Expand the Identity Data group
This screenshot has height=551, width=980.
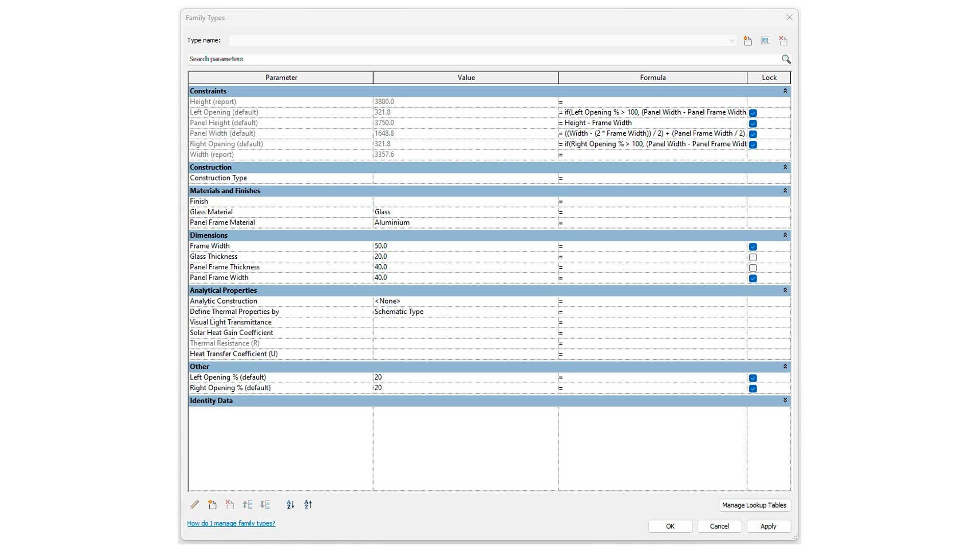click(x=785, y=400)
